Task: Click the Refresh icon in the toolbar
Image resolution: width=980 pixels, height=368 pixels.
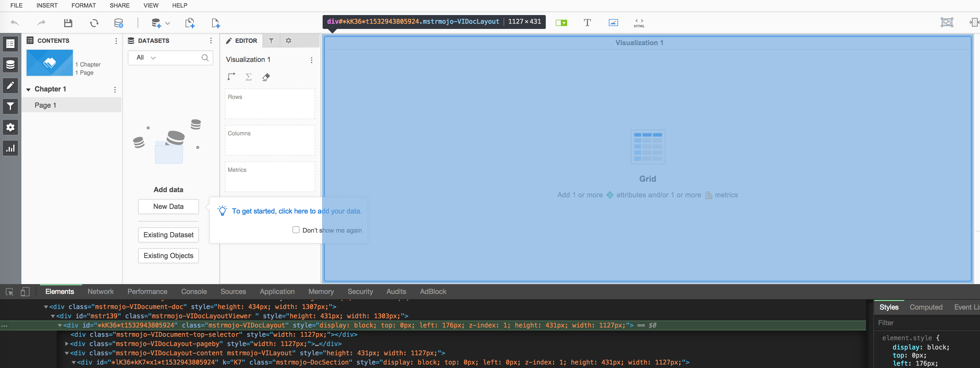Action: click(94, 23)
